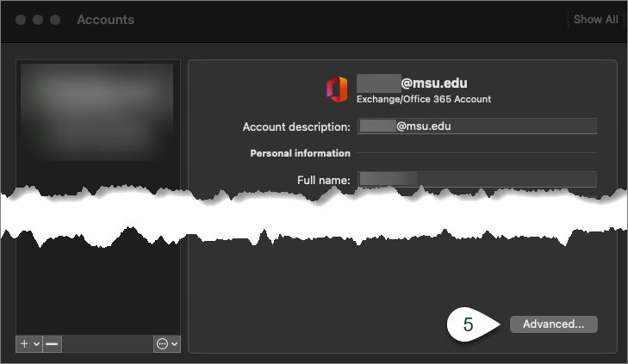The width and height of the screenshot is (628, 364).
Task: Click the Exchange/Office 365 Account subtitle
Action: (x=424, y=99)
